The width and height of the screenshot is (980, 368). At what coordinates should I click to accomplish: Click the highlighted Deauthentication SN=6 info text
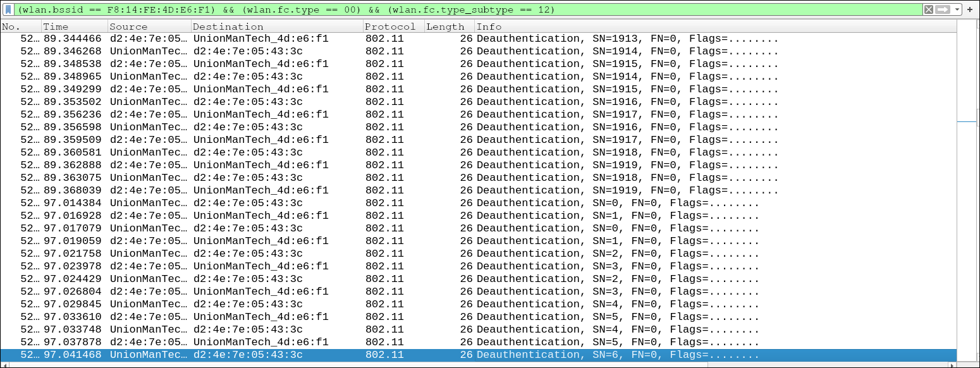(x=618, y=355)
